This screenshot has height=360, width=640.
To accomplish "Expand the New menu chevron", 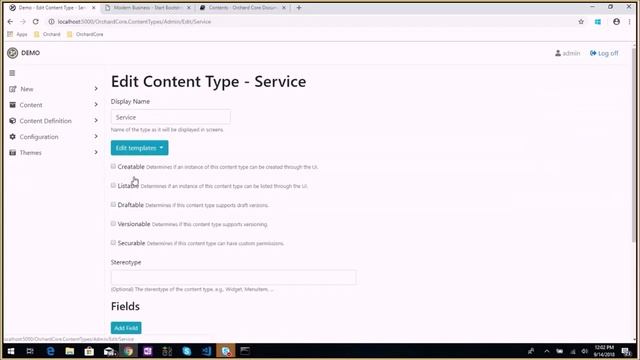I will click(x=96, y=89).
